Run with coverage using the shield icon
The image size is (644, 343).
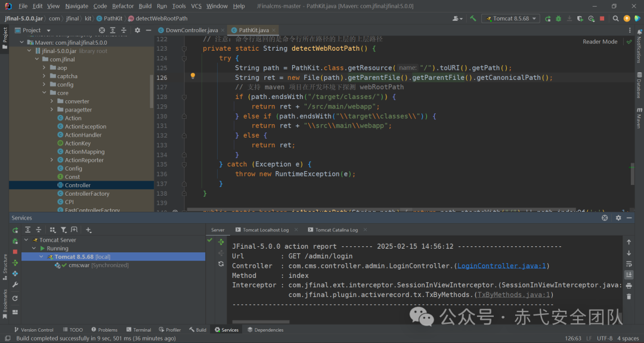point(580,18)
